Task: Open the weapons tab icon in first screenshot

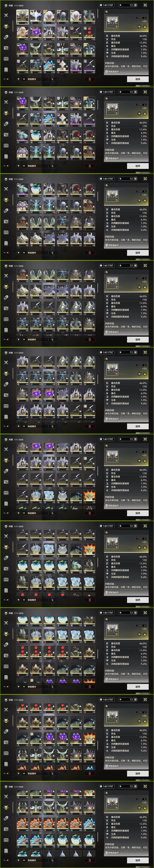Action: [x=6, y=15]
